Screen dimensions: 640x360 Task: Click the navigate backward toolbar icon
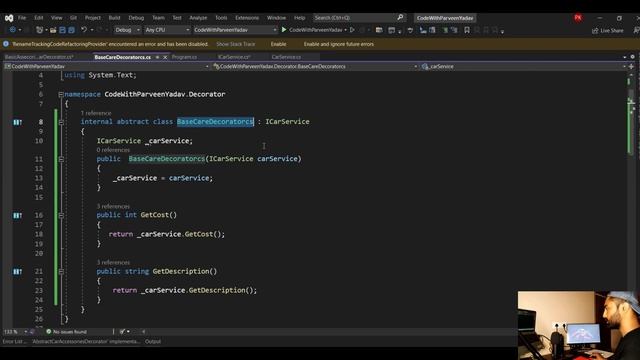tap(13, 30)
